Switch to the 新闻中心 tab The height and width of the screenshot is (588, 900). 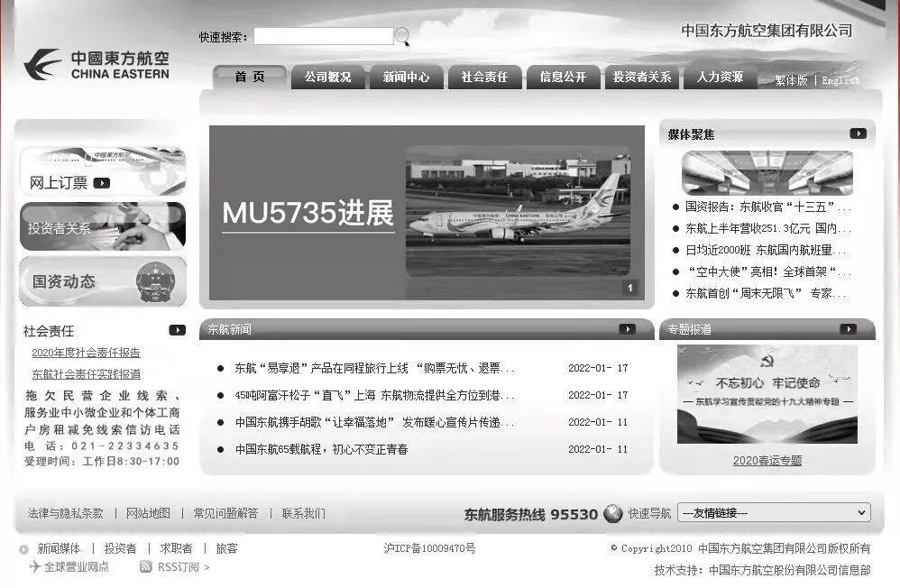[x=407, y=77]
